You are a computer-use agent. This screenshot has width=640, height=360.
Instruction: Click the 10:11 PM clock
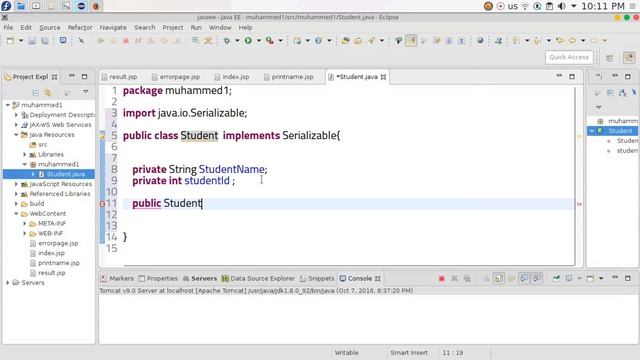click(603, 6)
